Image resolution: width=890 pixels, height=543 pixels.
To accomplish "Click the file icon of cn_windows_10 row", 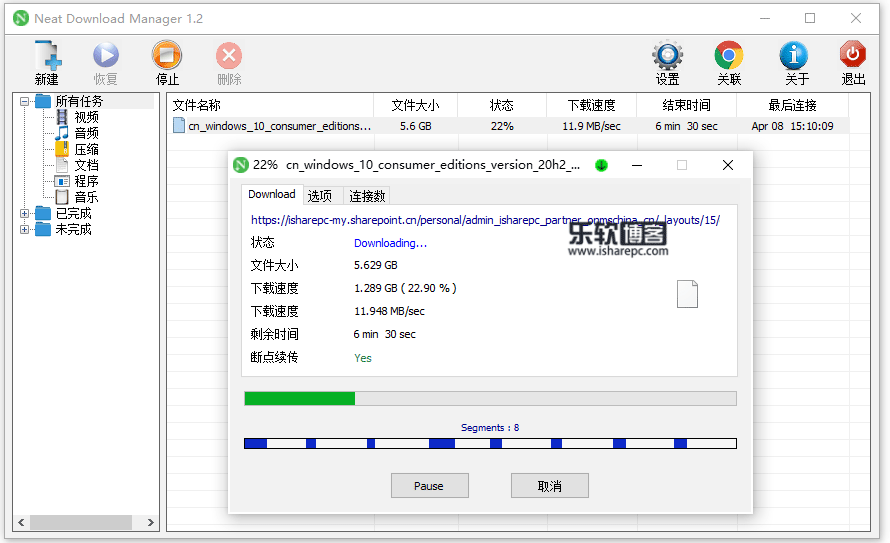I will click(179, 125).
